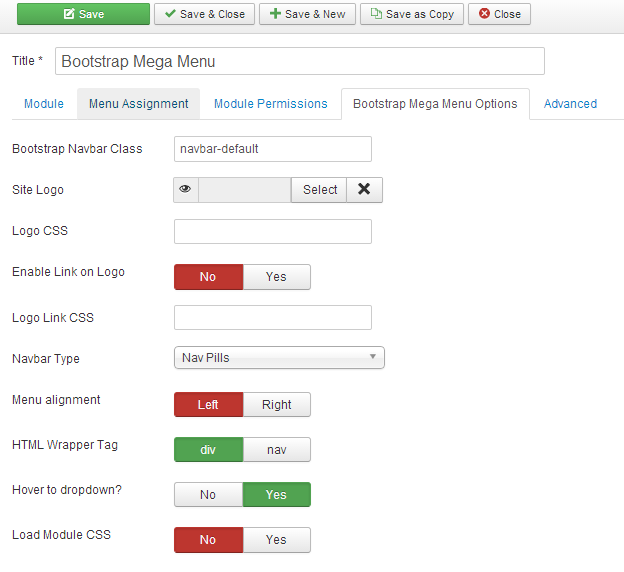Clear site logo with X icon
Screen dimensions: 624x572
coord(364,190)
